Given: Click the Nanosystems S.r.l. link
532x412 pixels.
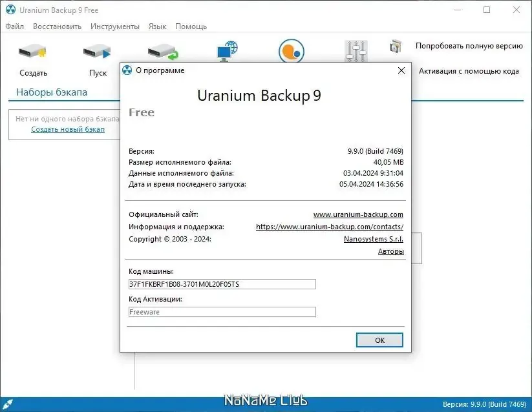Looking at the screenshot, I should pos(374,239).
